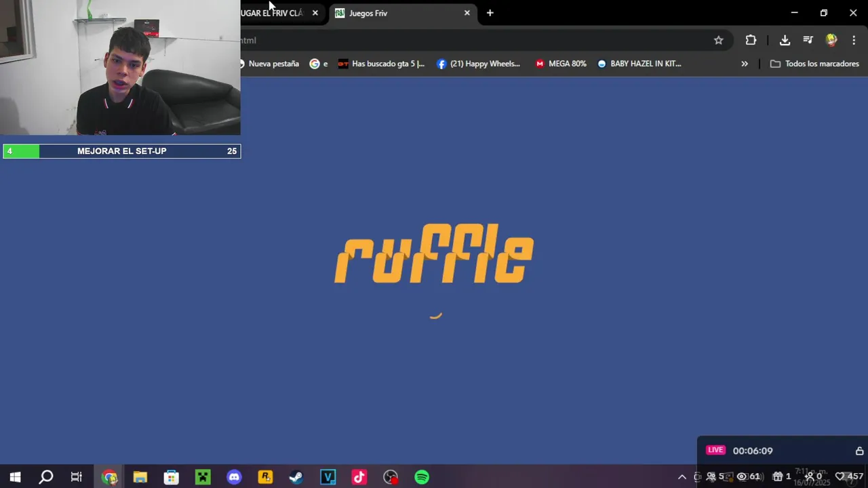Screen dimensions: 868x488
Task: Open a new tab with the plus button
Action: pos(490,13)
